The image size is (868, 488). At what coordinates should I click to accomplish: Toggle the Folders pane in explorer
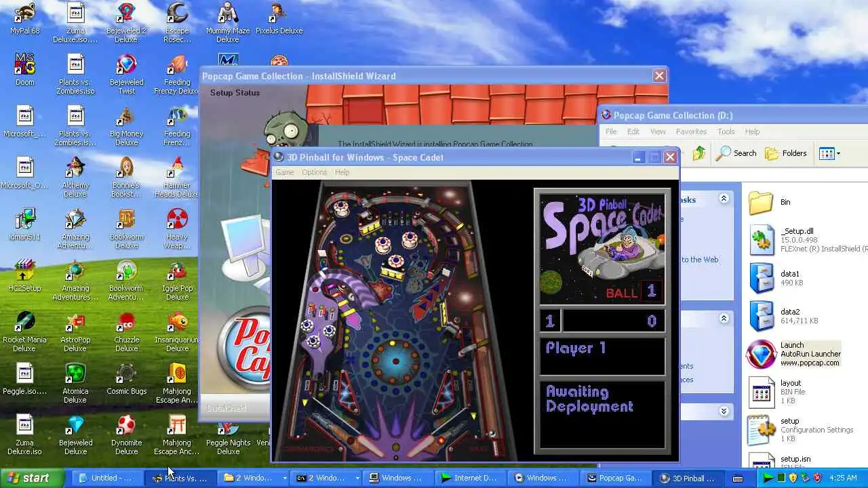(786, 153)
